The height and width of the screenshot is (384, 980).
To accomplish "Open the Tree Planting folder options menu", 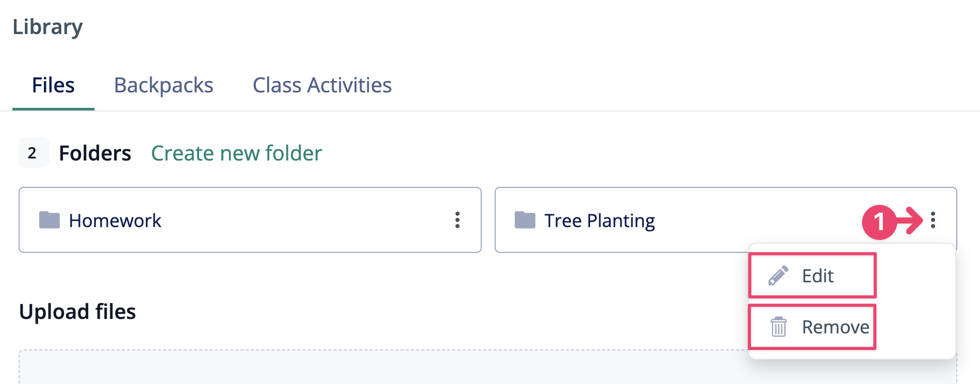I will (933, 220).
